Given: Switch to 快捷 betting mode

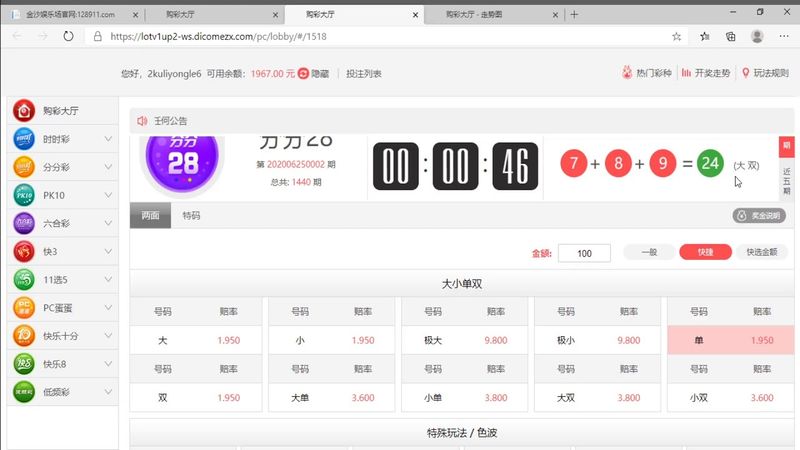Looking at the screenshot, I should 706,252.
